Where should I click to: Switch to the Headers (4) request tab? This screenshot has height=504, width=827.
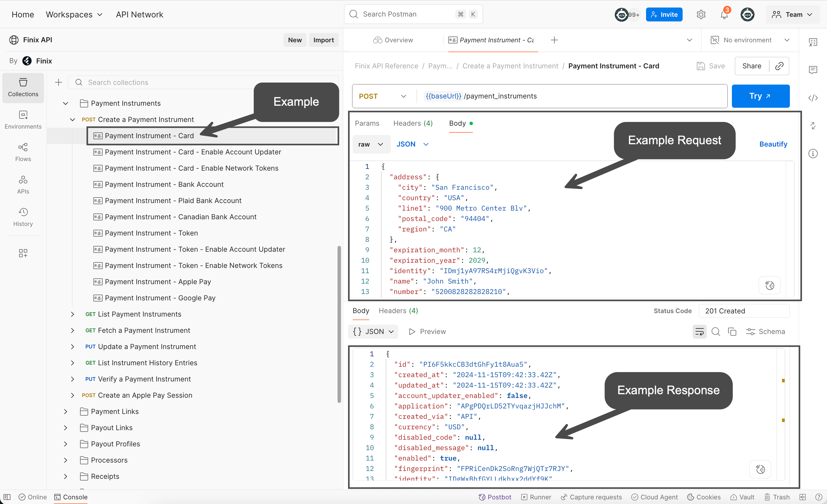pos(413,123)
